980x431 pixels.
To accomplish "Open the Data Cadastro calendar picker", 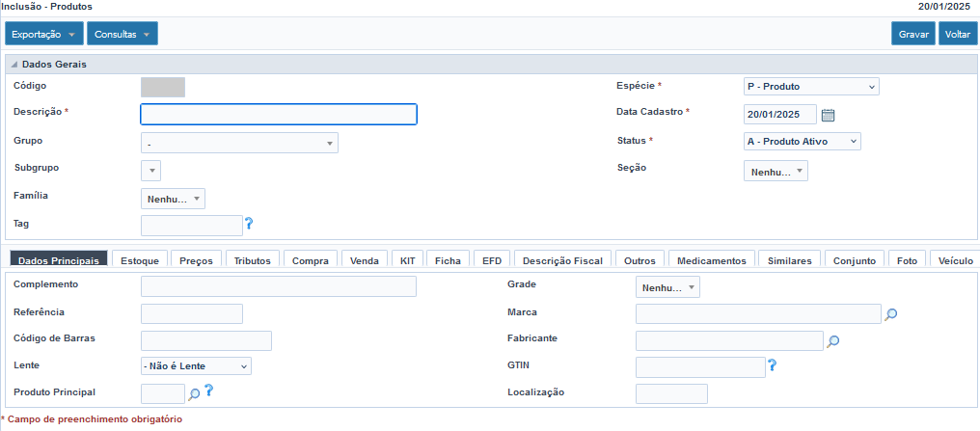I will coord(828,115).
